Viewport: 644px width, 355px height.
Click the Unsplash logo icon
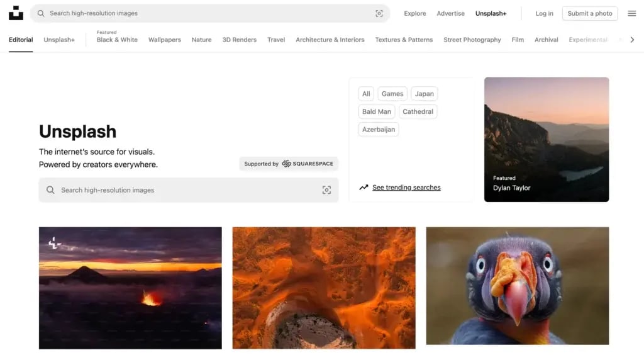[x=16, y=13]
